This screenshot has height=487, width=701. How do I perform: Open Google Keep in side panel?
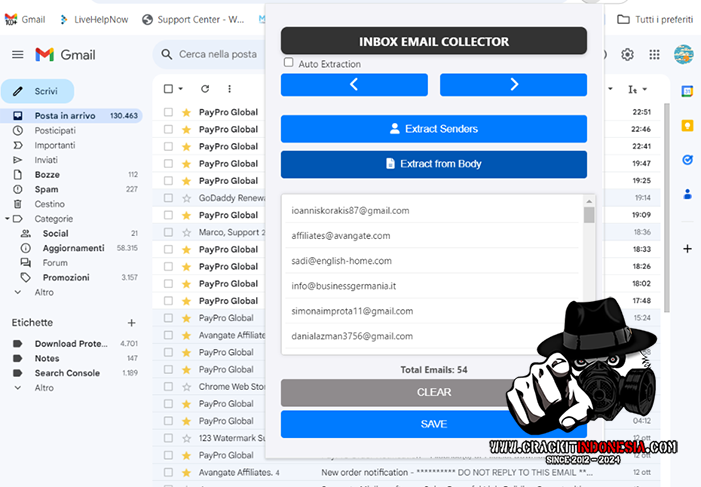687,125
